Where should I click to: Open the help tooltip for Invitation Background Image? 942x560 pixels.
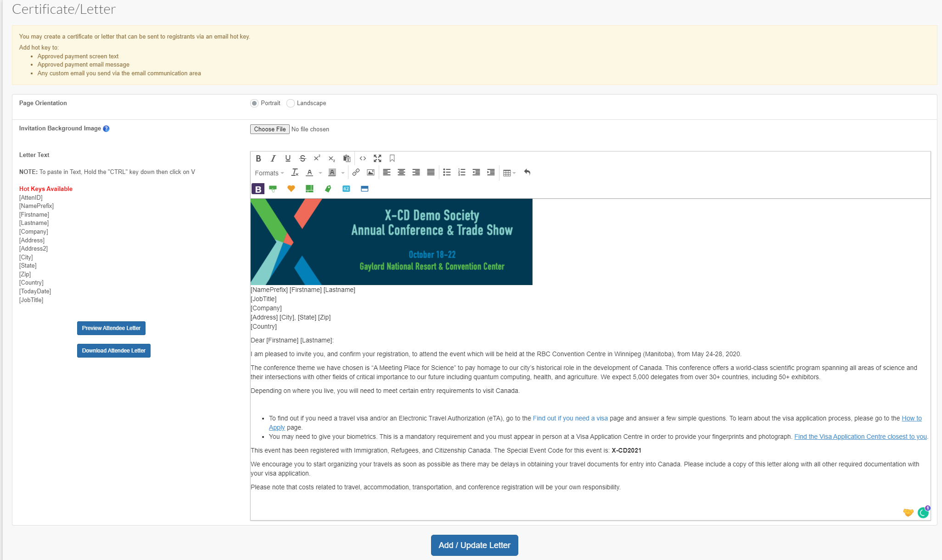coord(106,129)
